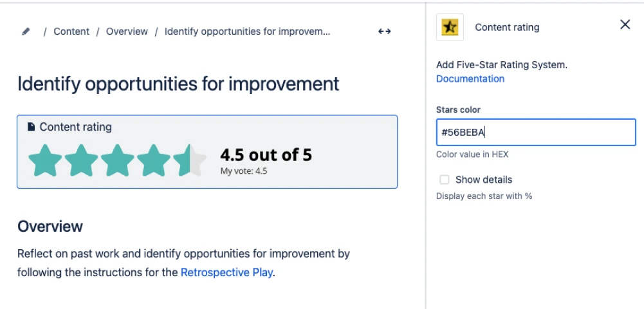Viewport: 644px width, 309px height.
Task: Enable the Show details checkbox
Action: pyautogui.click(x=444, y=180)
